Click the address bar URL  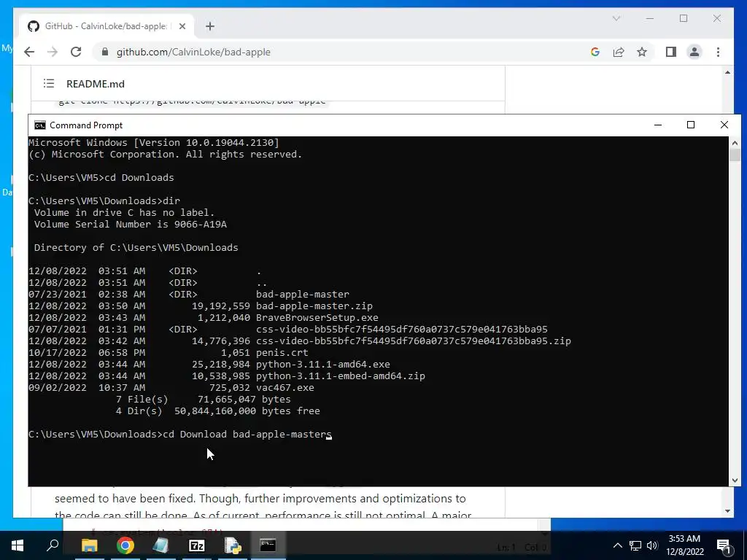(193, 52)
